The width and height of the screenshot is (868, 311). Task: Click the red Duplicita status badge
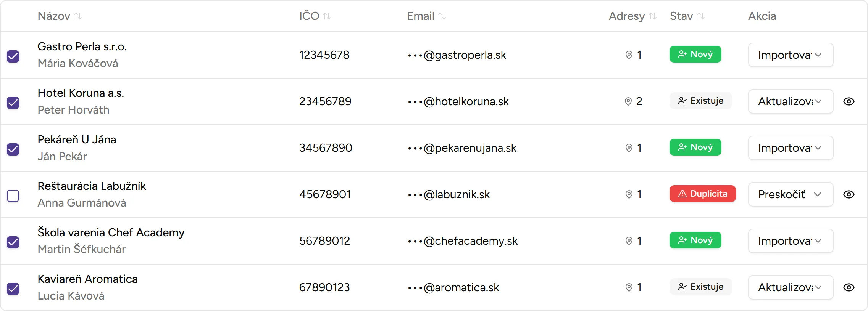coord(702,194)
